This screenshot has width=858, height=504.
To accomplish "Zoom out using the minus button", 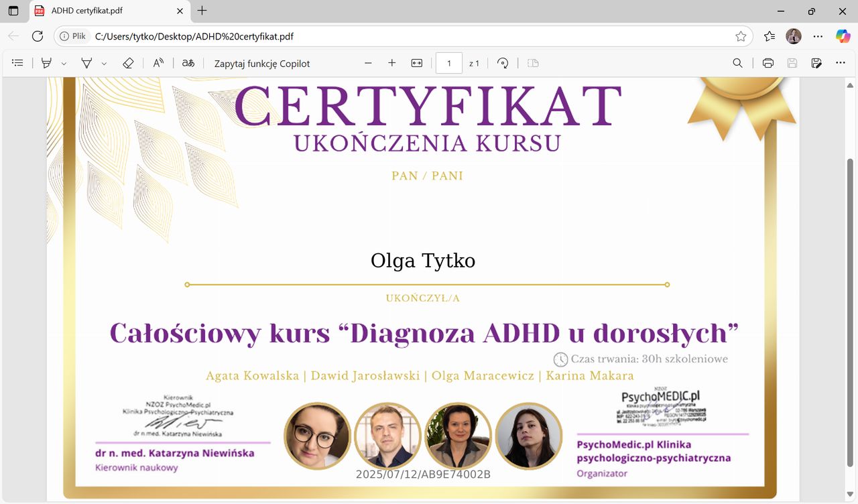I will (x=368, y=63).
